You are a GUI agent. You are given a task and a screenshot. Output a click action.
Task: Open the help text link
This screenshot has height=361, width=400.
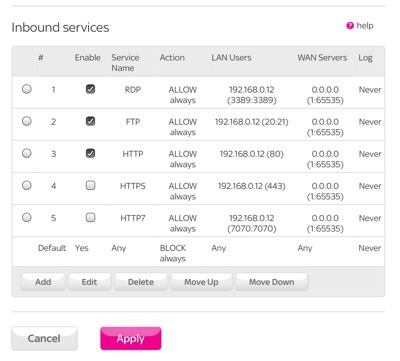tap(365, 26)
